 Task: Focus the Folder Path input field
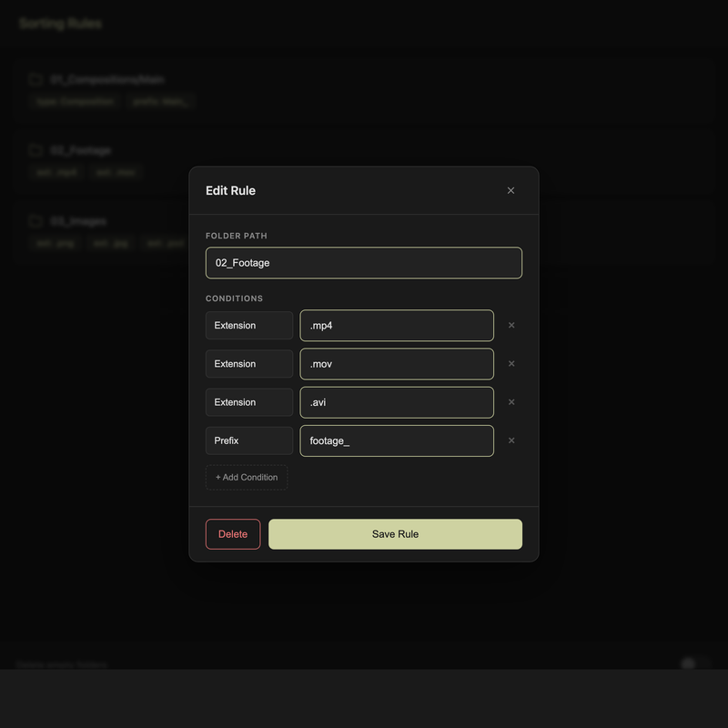point(364,263)
